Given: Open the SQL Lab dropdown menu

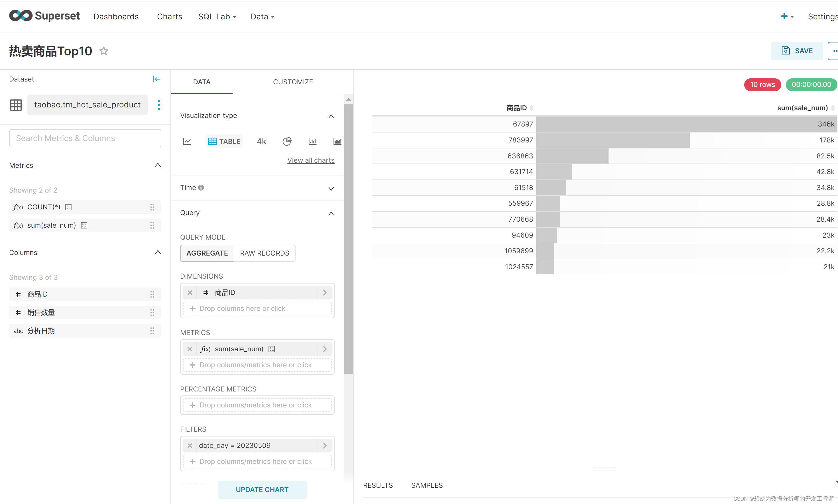Looking at the screenshot, I should point(217,16).
